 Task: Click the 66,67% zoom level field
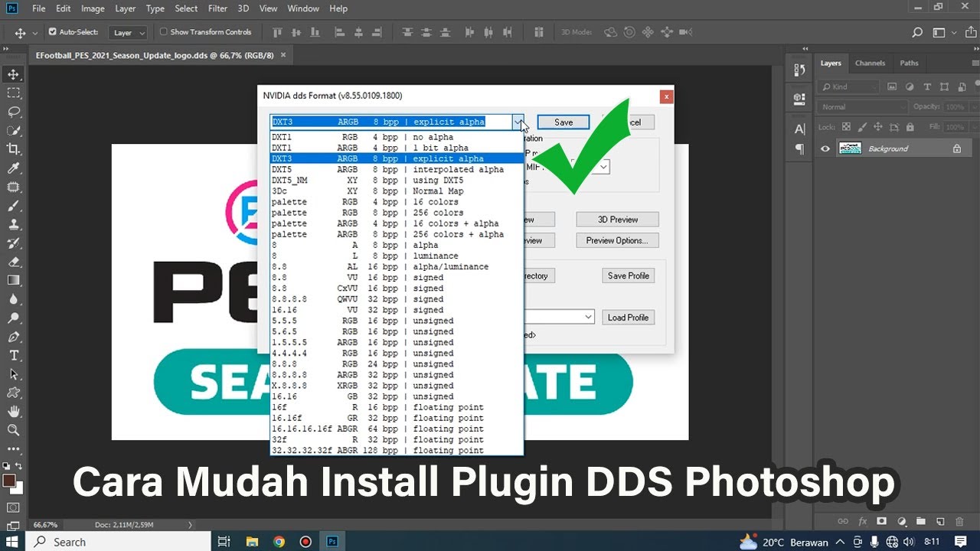click(44, 525)
